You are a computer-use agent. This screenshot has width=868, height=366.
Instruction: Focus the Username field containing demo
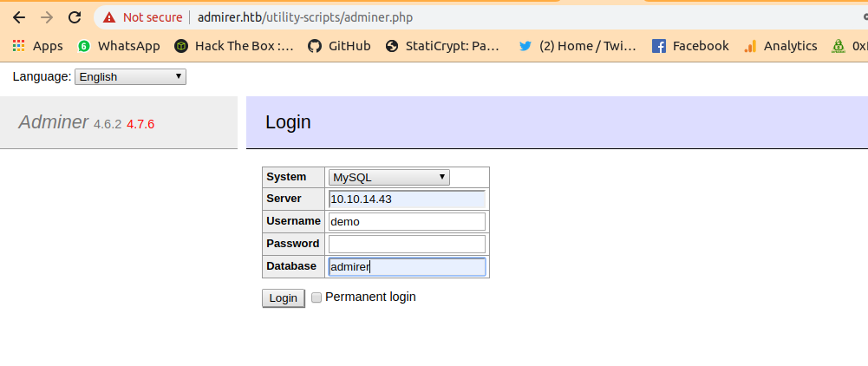[407, 221]
